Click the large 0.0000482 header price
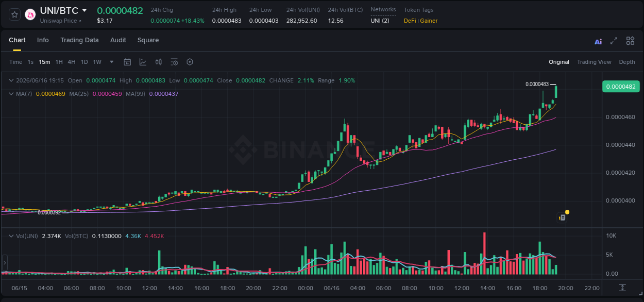This screenshot has height=302, width=644. coord(120,10)
